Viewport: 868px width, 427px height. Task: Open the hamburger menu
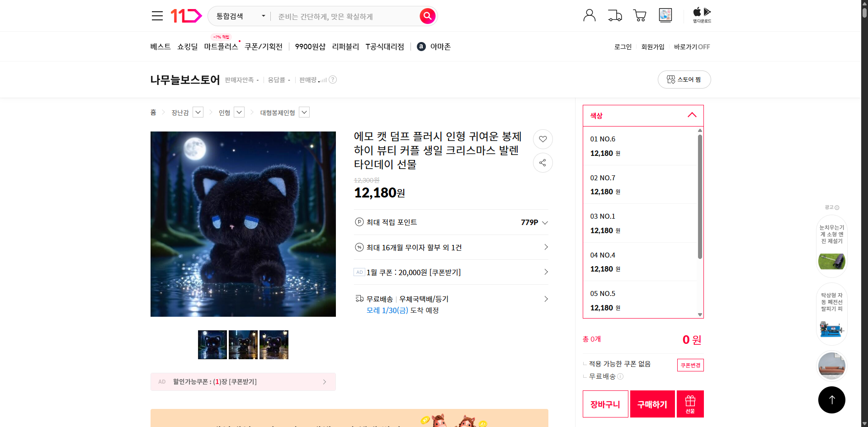(157, 15)
